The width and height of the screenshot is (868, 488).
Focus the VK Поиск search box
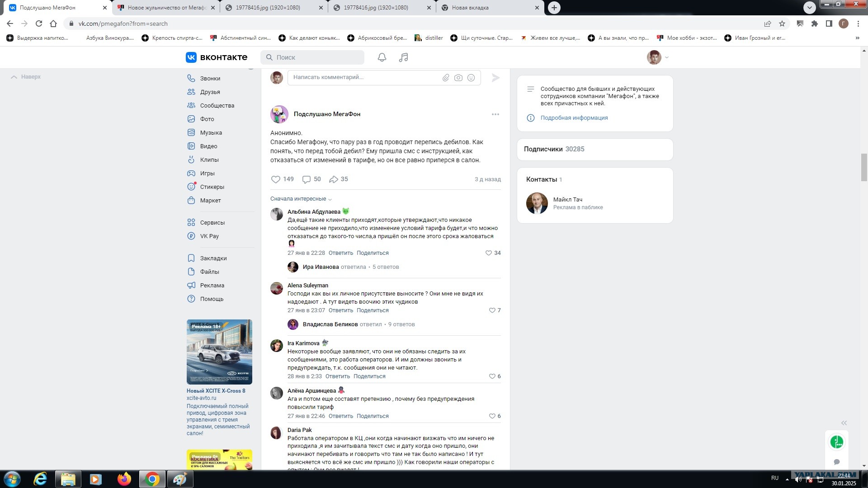312,57
